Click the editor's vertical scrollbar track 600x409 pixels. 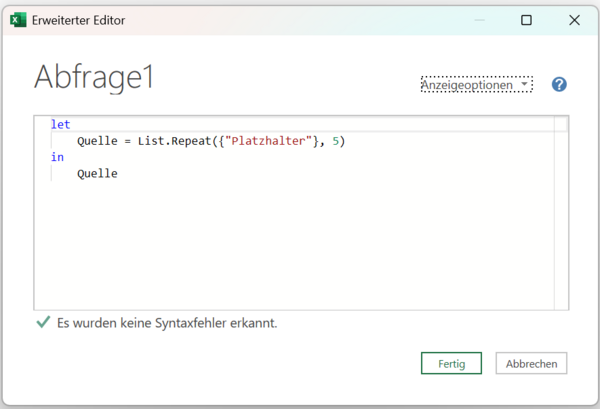561,220
